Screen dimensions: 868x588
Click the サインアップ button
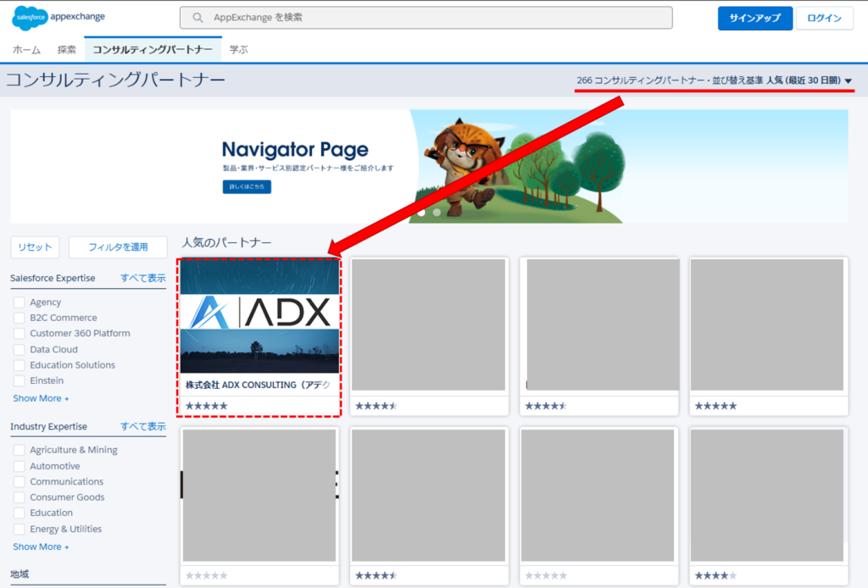755,19
